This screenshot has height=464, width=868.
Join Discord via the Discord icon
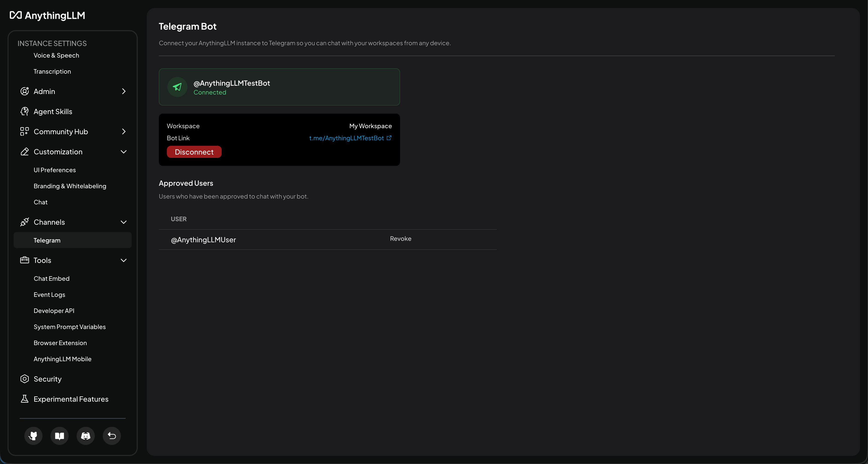[85, 436]
